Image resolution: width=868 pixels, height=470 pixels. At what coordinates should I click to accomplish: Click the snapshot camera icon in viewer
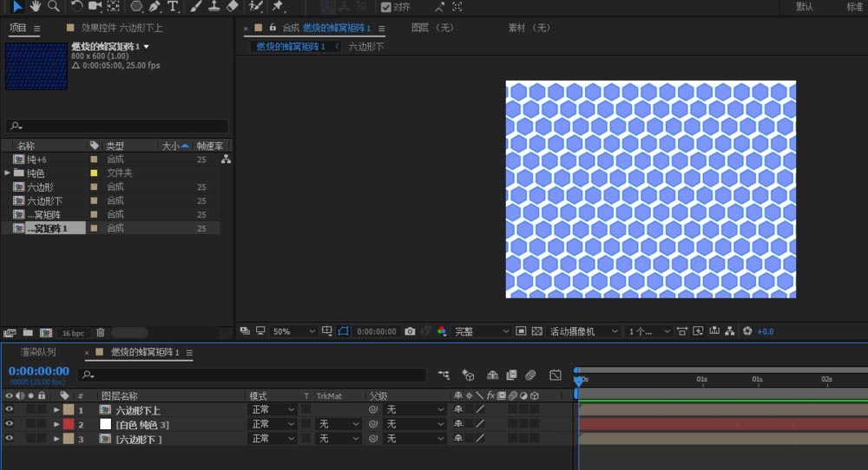coord(411,331)
